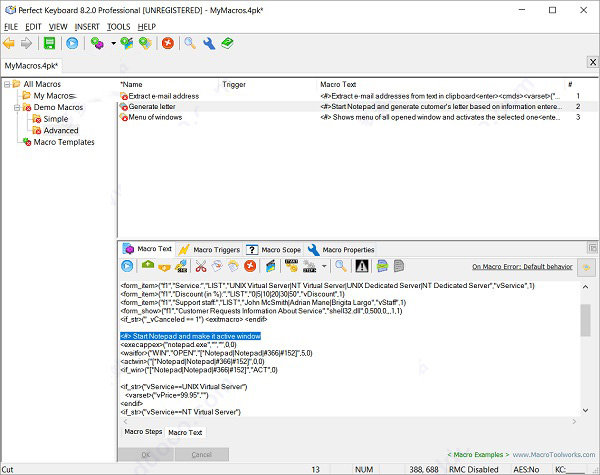Screen dimensions: 600x475
Task: Click the On Macro Error: Default behavior link
Action: click(522, 267)
